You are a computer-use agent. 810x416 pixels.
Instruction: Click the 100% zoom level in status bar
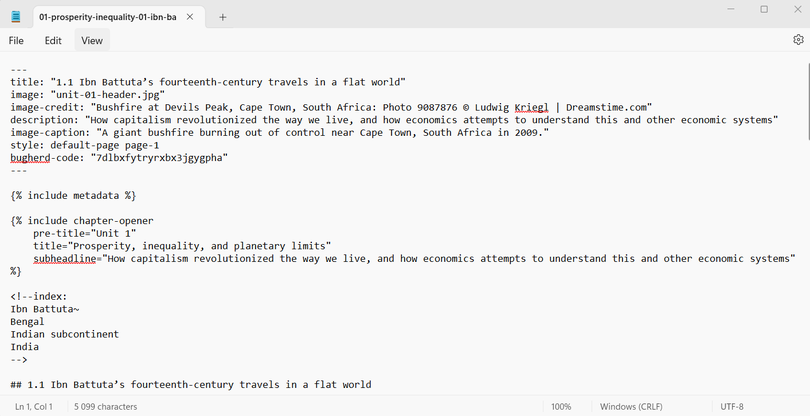coord(561,407)
